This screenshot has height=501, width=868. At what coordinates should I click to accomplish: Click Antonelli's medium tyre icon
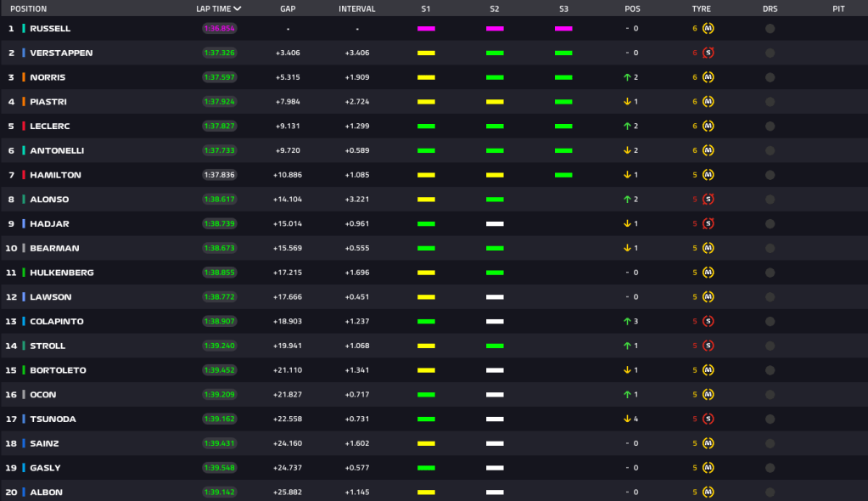[x=708, y=150]
